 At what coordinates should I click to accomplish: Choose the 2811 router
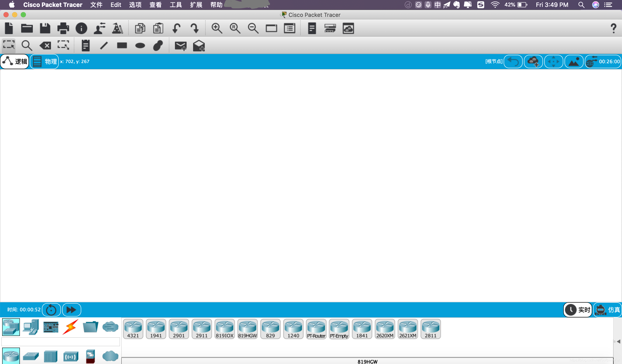431,329
